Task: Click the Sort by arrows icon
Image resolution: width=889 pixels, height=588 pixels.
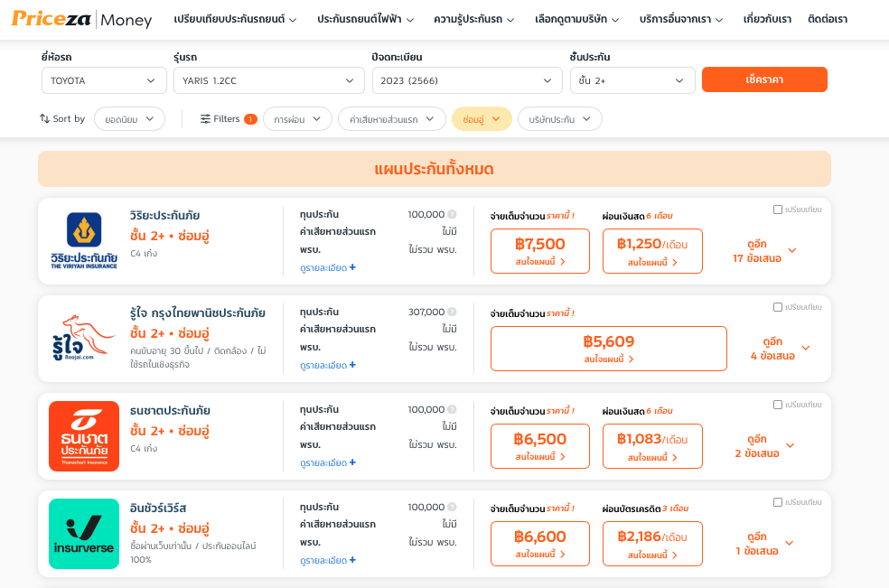Action: pos(44,118)
